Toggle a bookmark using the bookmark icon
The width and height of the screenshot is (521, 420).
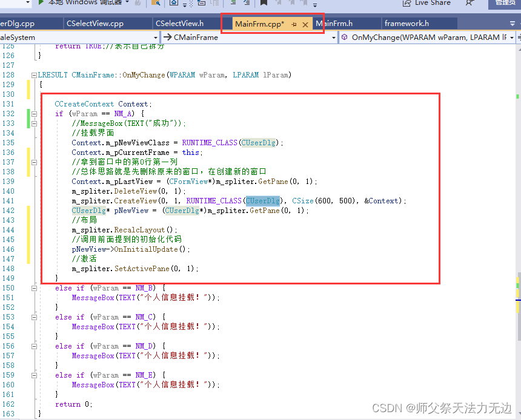click(x=262, y=4)
